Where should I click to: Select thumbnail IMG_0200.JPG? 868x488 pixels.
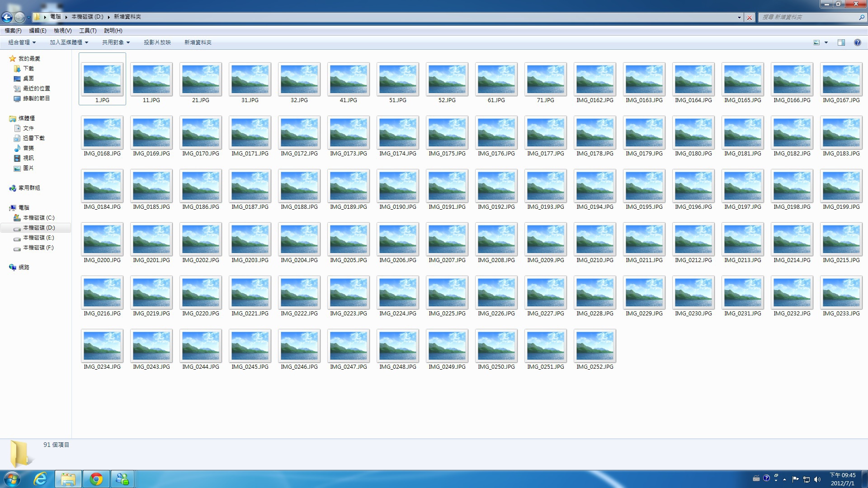pyautogui.click(x=102, y=239)
